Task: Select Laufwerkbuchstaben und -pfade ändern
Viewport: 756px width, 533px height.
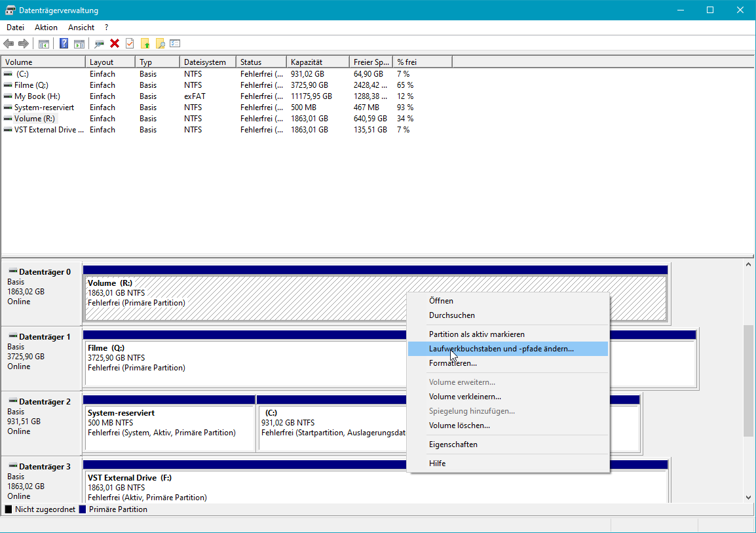Action: [508, 349]
